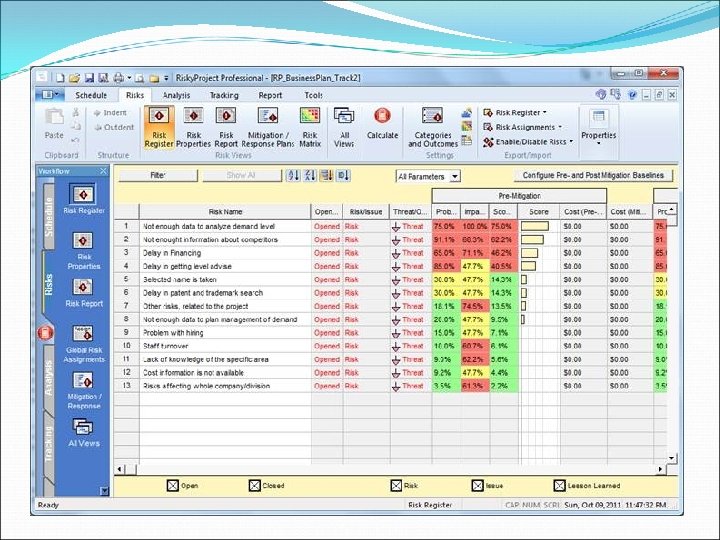The image size is (720, 540).
Task: Toggle the Risk checkbox filter
Action: [396, 485]
